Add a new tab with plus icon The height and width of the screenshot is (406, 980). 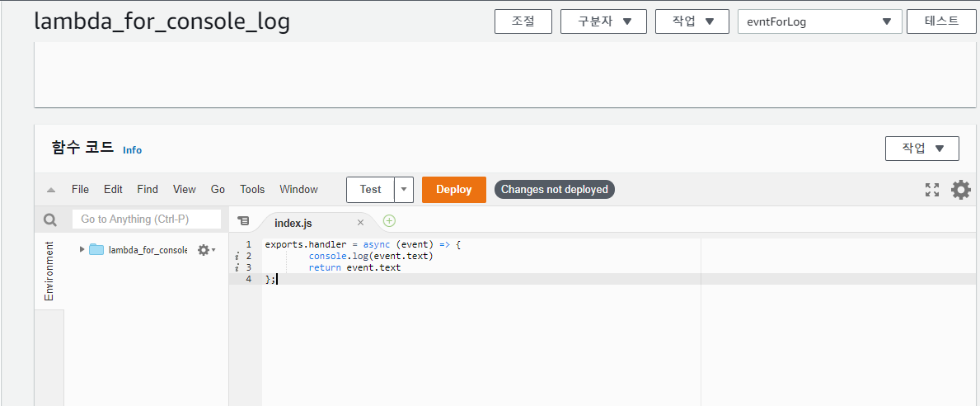tap(389, 220)
